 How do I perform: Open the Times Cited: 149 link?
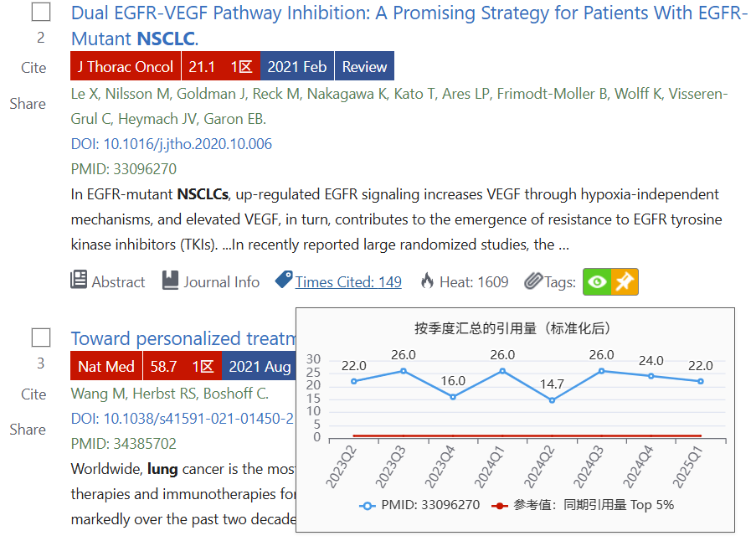coord(348,281)
